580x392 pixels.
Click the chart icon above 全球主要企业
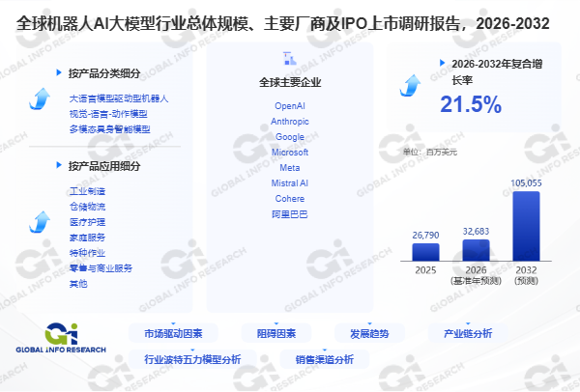click(290, 58)
